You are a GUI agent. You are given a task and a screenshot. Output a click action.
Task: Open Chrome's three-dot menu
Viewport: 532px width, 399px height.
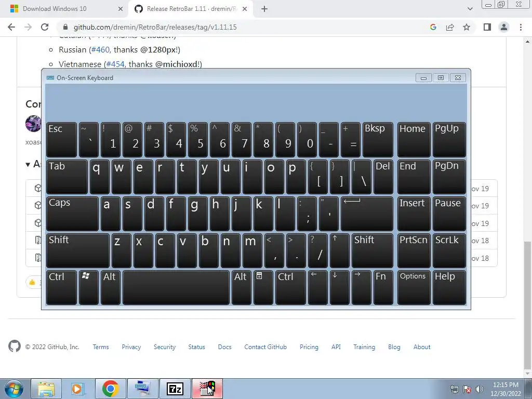(x=521, y=27)
